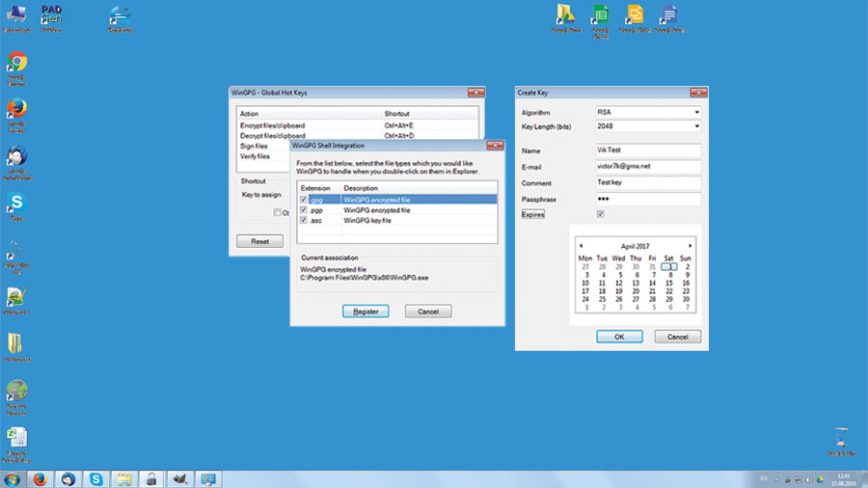The image size is (868, 488).
Task: Open Windows Explorer from the taskbar
Action: pyautogui.click(x=124, y=479)
